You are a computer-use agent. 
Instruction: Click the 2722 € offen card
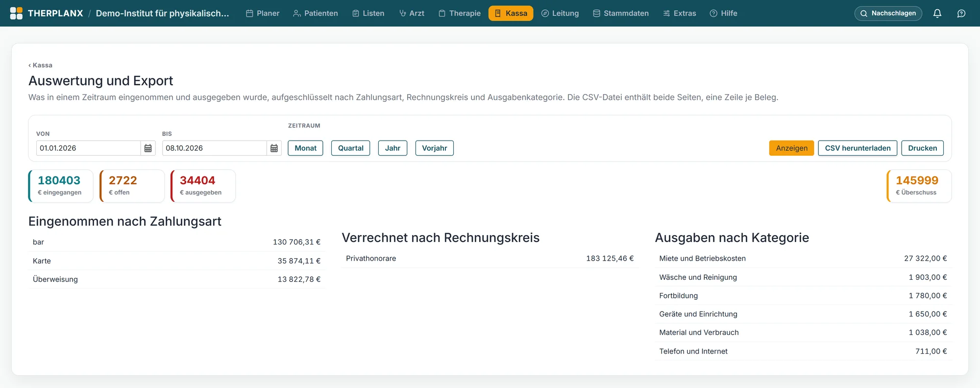(x=132, y=186)
